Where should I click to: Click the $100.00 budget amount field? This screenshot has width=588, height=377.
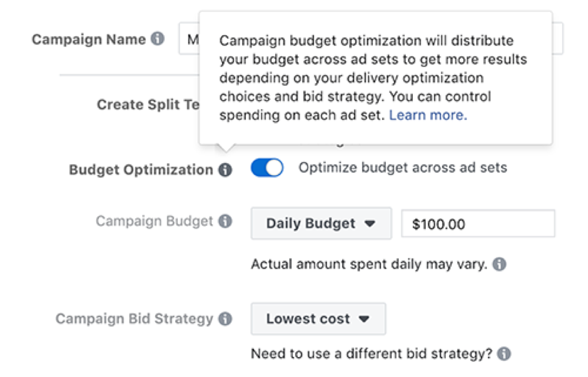478,224
